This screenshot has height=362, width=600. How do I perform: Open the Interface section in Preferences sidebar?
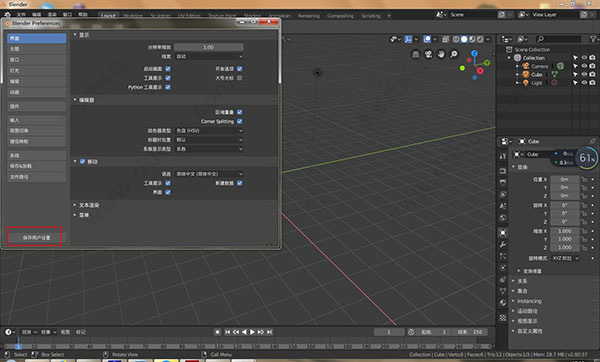tap(36, 38)
